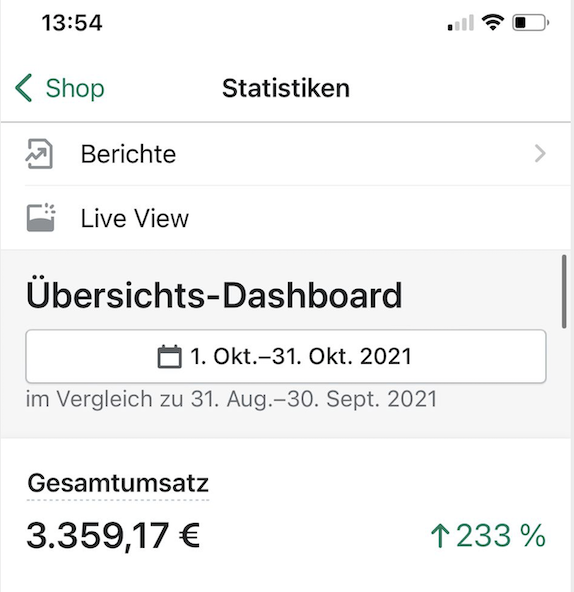Screen dimensions: 574x592
Task: Tap the Übersichts-Dashboard heading
Action: (x=214, y=296)
